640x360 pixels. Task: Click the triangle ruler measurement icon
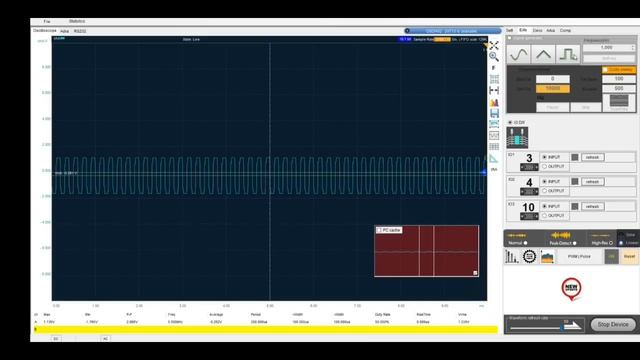(x=494, y=158)
